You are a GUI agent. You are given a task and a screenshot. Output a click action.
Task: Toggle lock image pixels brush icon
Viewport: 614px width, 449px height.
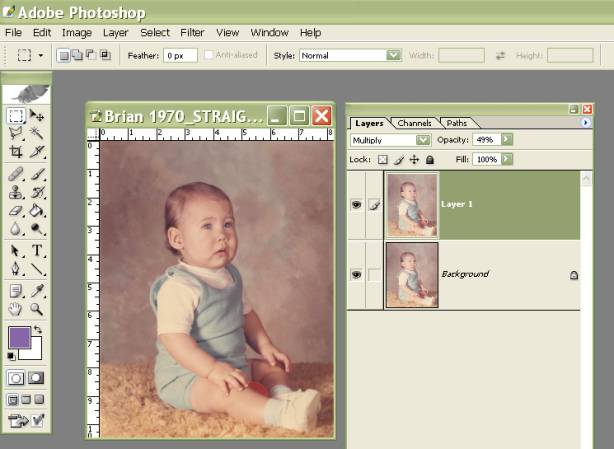[x=399, y=160]
